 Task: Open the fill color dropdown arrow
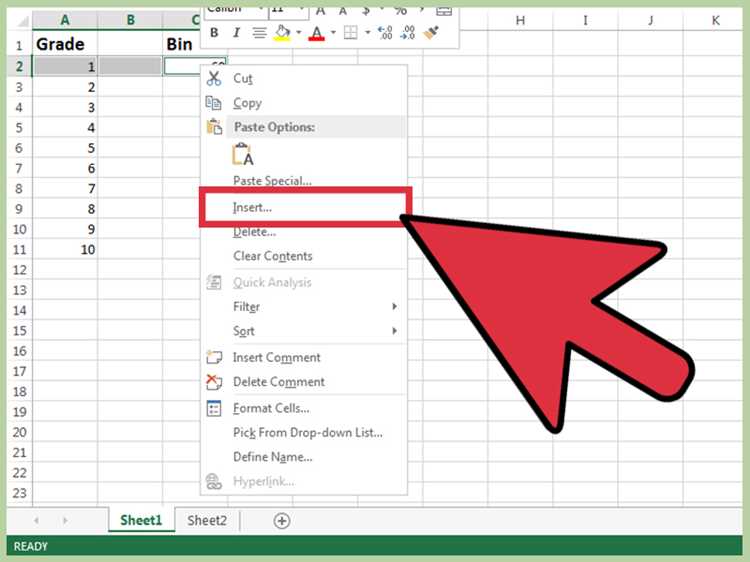[298, 33]
